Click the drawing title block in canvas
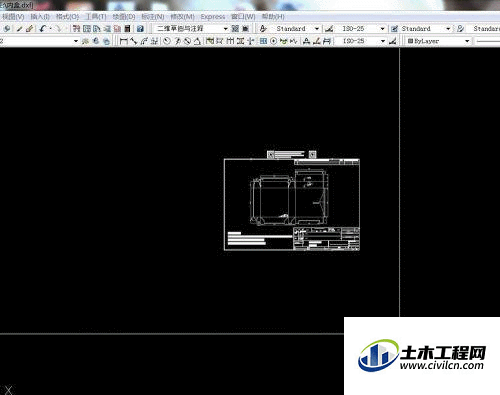Viewport: 500px width, 395px height. [x=326, y=238]
